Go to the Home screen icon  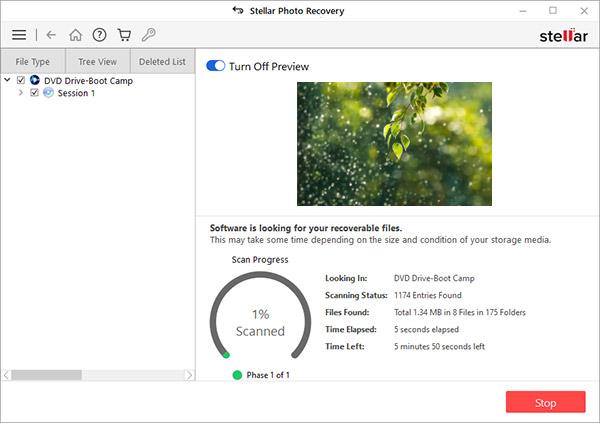click(x=76, y=34)
